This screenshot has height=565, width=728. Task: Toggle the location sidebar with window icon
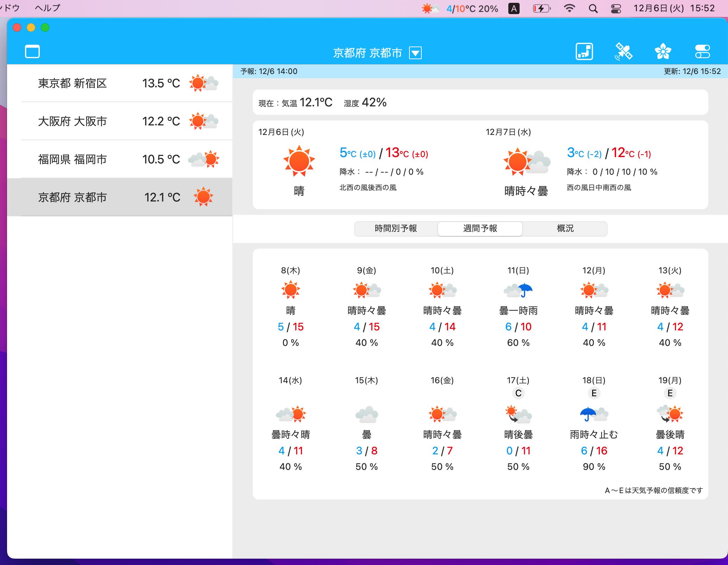coord(32,51)
